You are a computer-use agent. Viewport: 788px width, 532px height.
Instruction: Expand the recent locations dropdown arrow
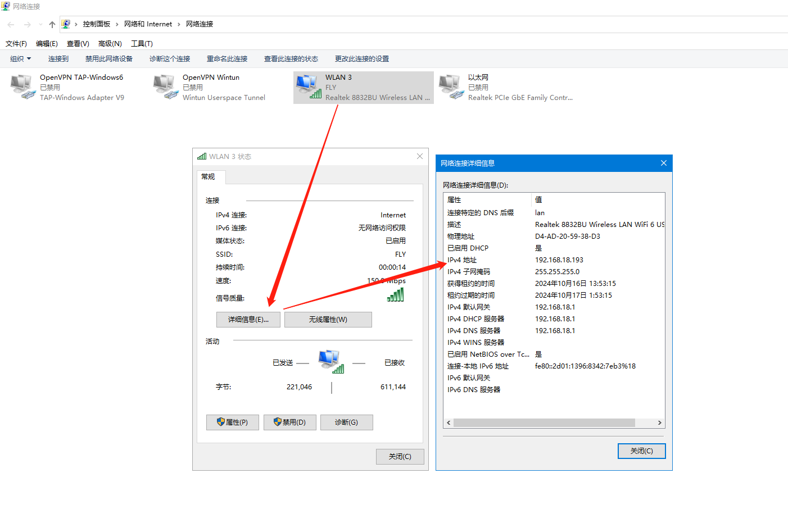[40, 24]
